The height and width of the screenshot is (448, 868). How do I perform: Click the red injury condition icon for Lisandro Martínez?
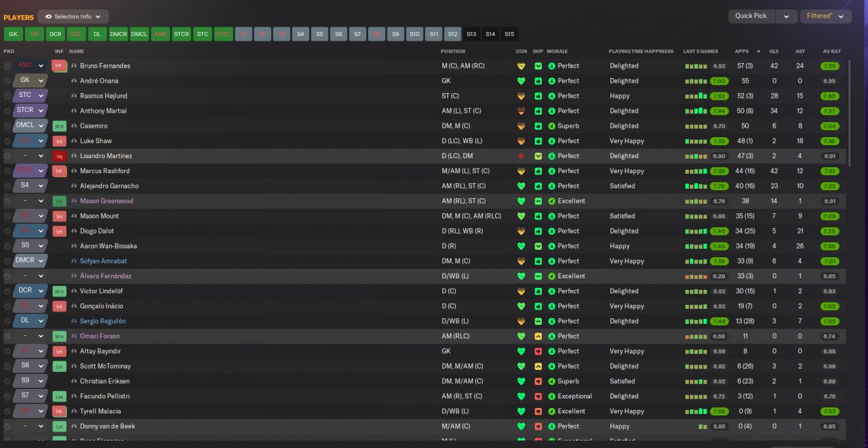coord(521,156)
